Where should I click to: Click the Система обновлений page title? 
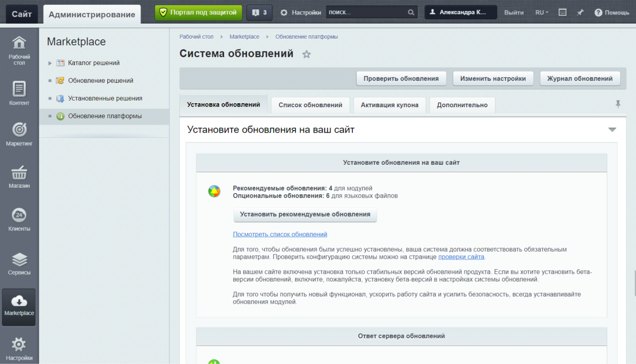237,54
